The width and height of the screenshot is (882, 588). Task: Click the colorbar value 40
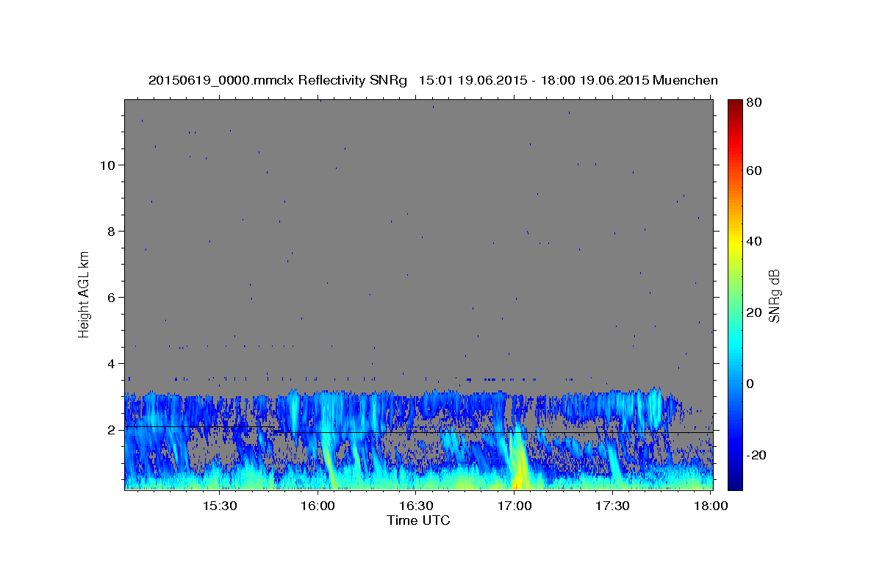(x=754, y=240)
